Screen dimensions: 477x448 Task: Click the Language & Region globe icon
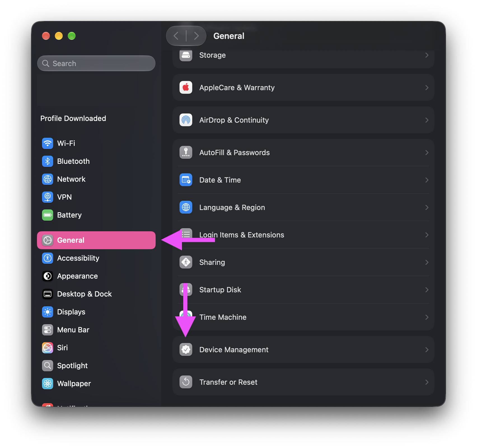click(x=186, y=207)
